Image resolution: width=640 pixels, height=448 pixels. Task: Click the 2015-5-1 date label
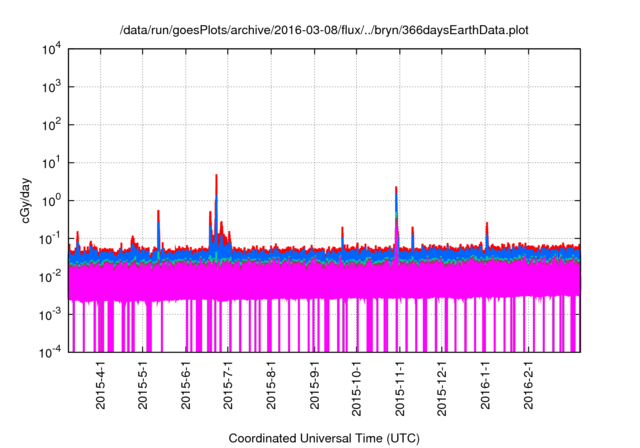142,386
